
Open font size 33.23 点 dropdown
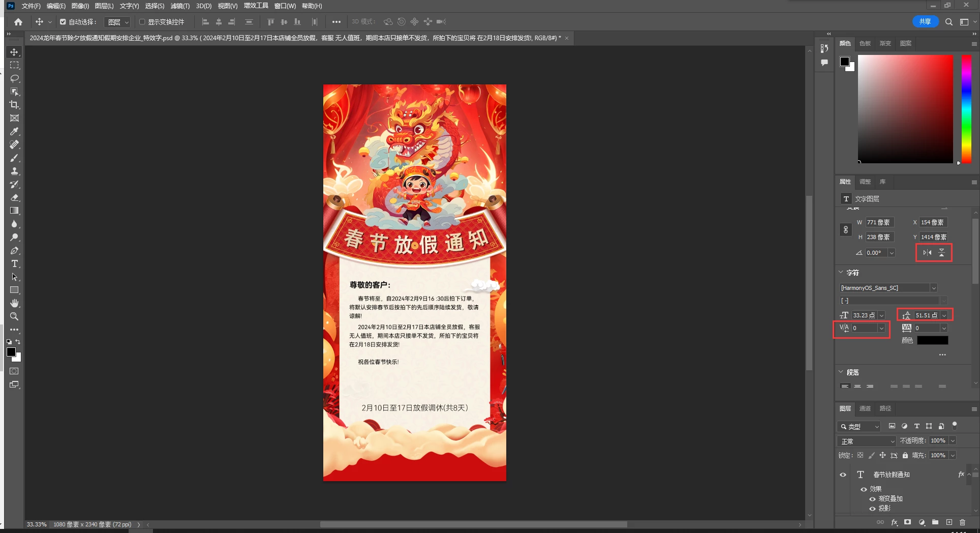coord(881,315)
